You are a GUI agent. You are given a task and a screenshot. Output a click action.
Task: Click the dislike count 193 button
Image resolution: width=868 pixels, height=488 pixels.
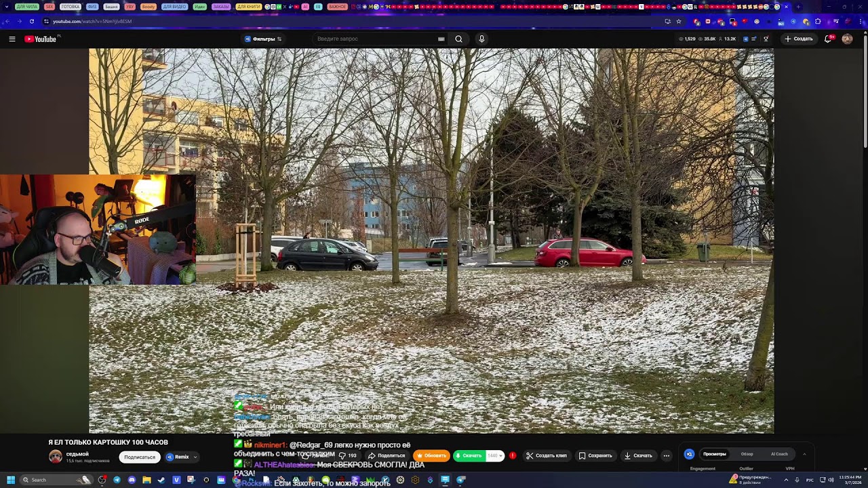pos(348,455)
